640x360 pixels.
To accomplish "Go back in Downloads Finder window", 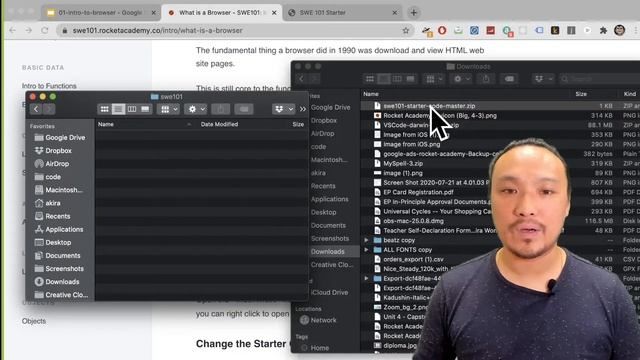I will click(x=301, y=79).
